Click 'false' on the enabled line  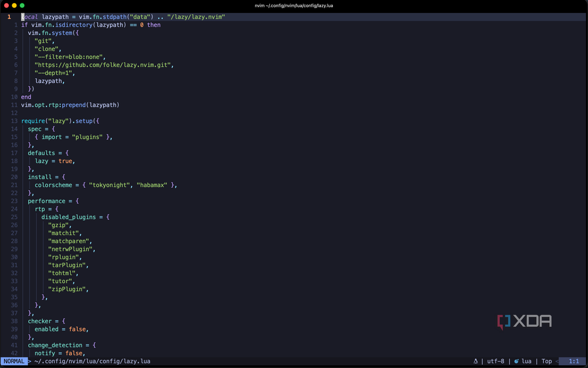click(x=77, y=329)
